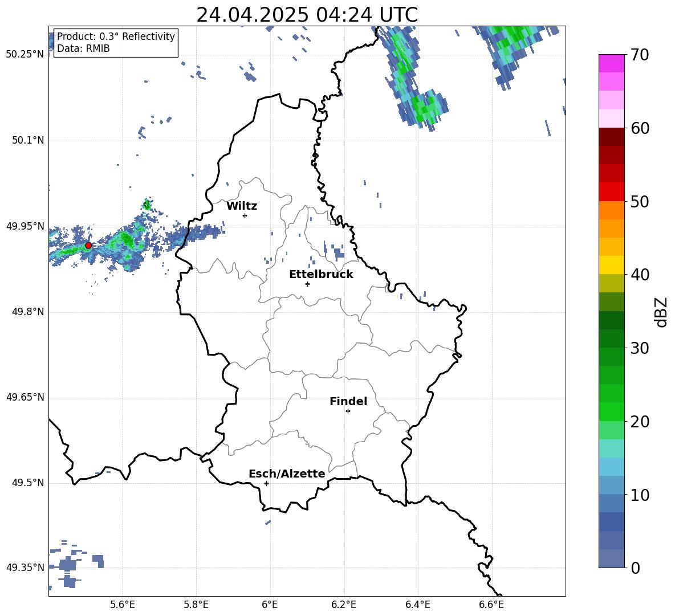Click the 50.1°N latitude label

coord(28,140)
